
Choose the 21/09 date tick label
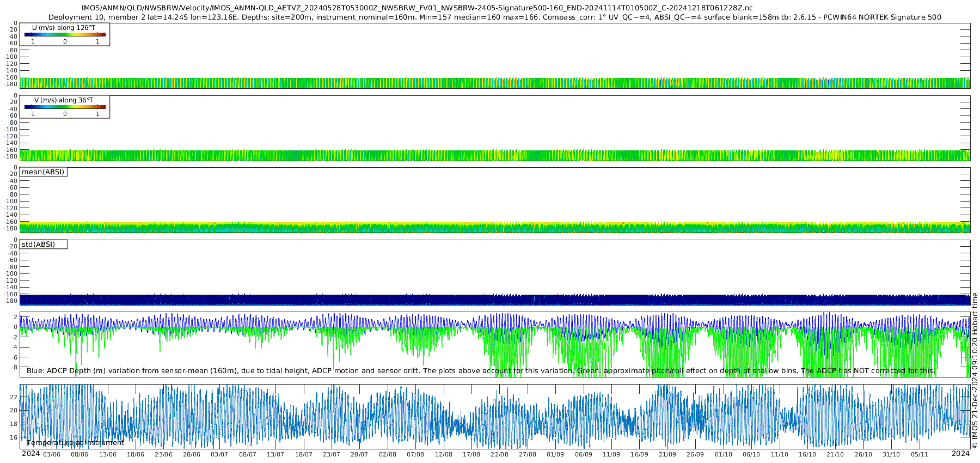(x=667, y=455)
